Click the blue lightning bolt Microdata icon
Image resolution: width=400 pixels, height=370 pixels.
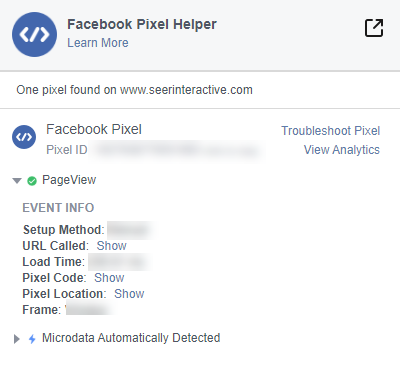pyautogui.click(x=32, y=339)
